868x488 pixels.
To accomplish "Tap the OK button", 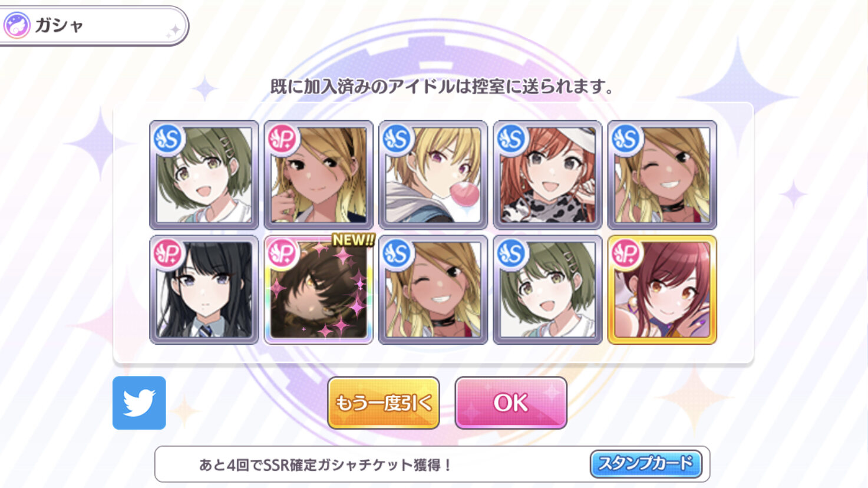I will (511, 403).
